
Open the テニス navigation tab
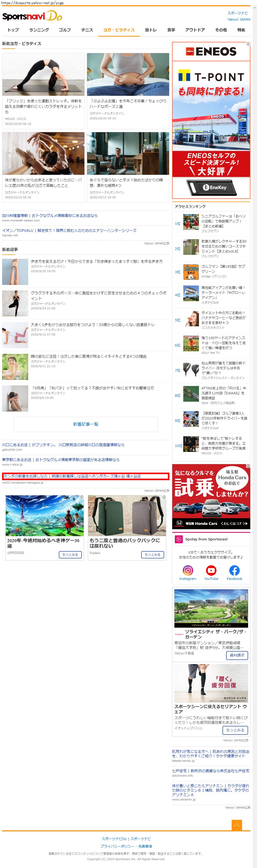click(x=87, y=30)
